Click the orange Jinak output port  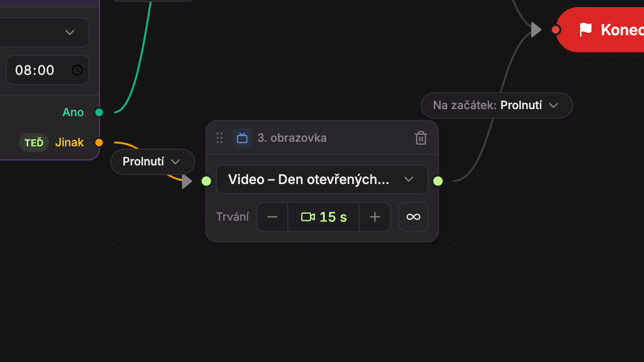(x=99, y=142)
